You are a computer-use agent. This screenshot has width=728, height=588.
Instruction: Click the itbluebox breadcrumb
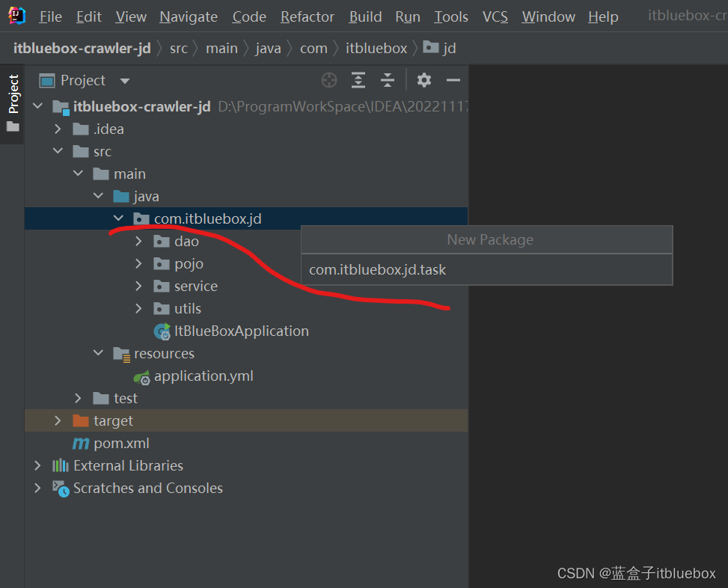coord(376,49)
